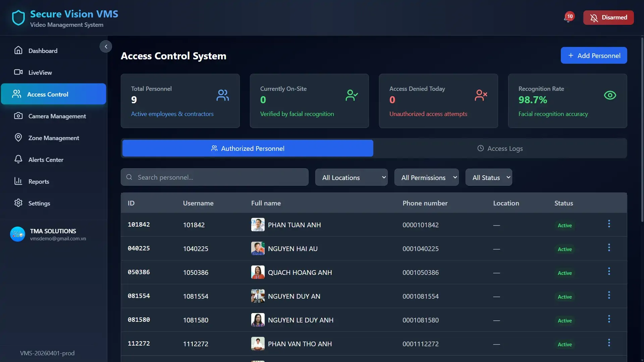Click the VMS-20260401-prod version label
Screen dimensions: 644x362
point(47,353)
